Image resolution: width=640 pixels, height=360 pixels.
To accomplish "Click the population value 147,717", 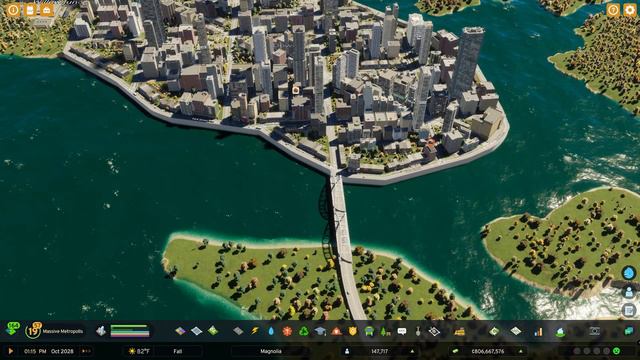I will [380, 351].
